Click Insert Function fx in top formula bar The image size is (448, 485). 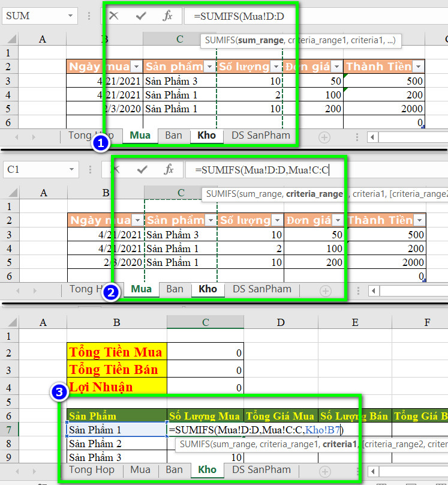167,16
